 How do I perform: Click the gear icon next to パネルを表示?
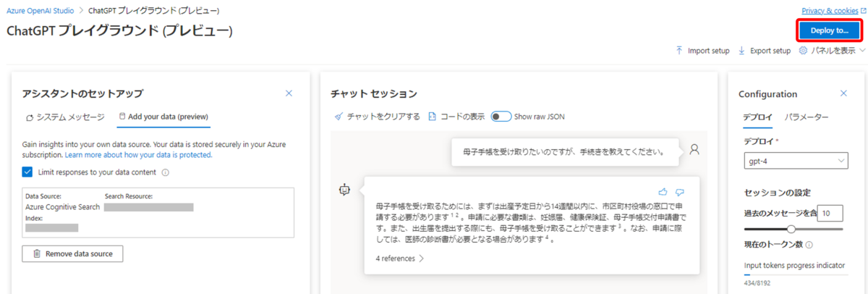pyautogui.click(x=803, y=51)
